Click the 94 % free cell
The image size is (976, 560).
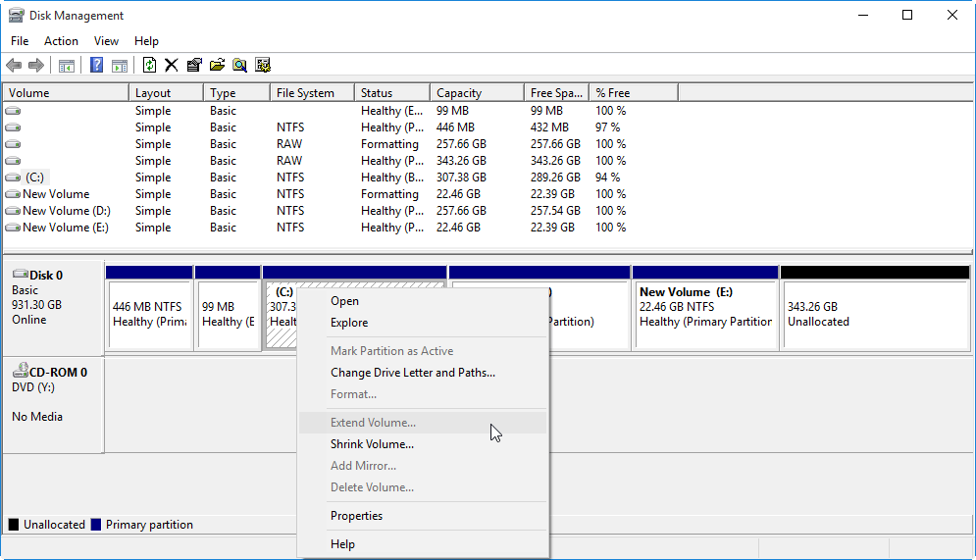tap(607, 178)
